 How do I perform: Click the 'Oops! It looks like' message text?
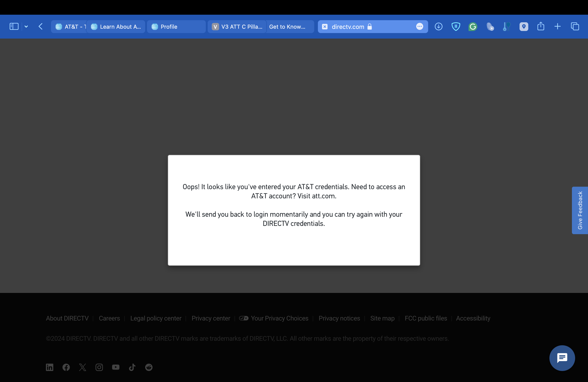pos(294,191)
